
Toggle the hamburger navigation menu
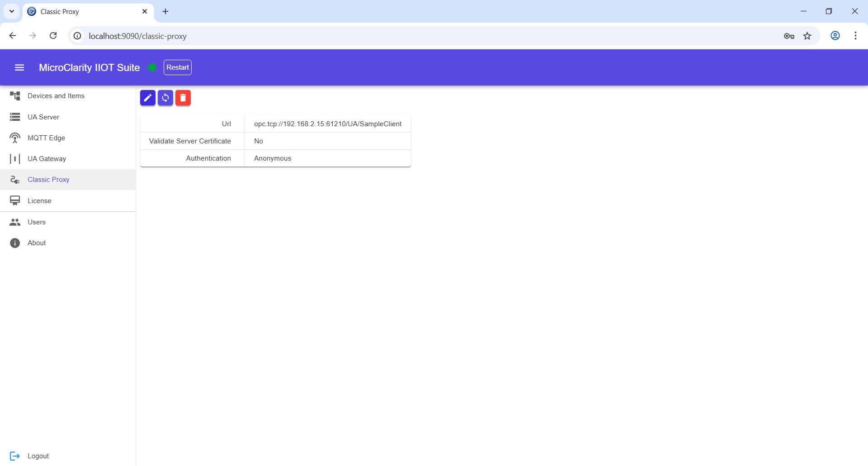pyautogui.click(x=19, y=67)
